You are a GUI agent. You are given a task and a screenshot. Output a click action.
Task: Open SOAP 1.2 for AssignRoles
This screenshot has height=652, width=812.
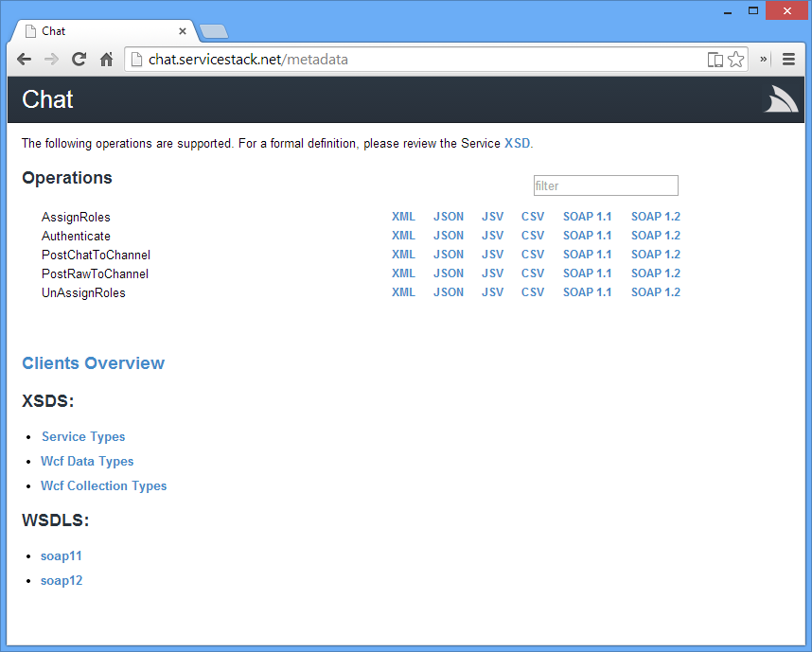point(656,217)
